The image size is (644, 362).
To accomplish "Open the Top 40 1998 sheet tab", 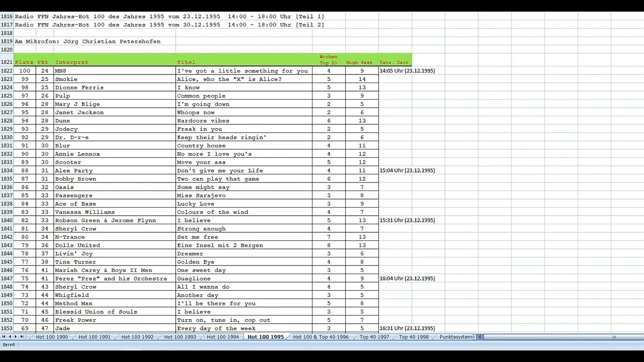I will point(414,337).
